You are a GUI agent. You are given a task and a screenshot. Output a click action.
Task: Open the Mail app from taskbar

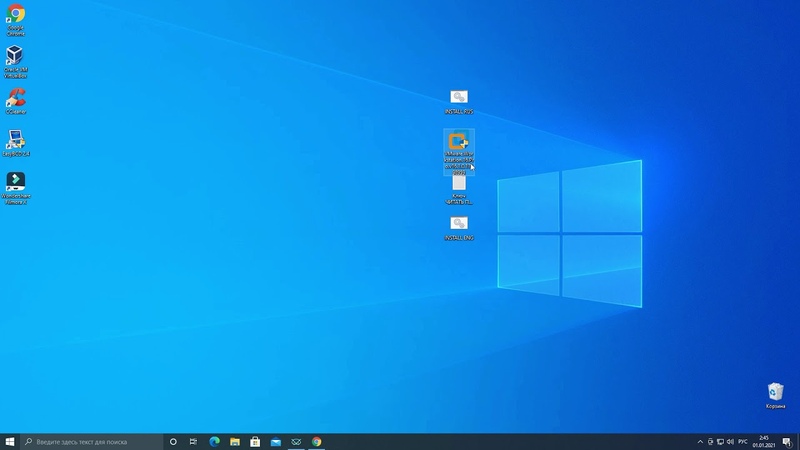276,441
